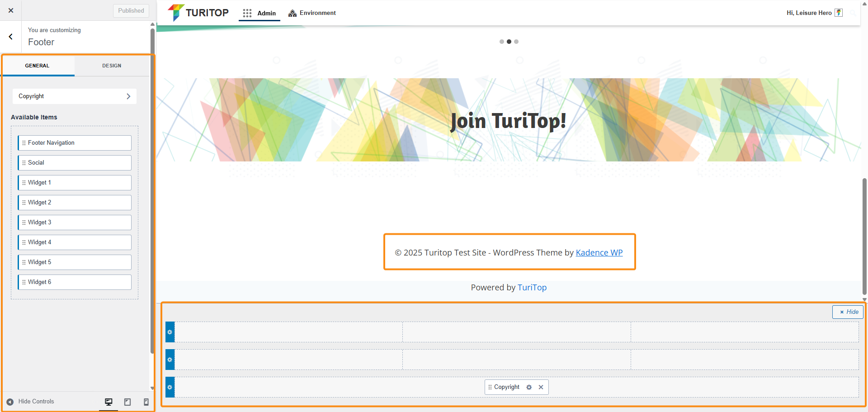Remove Copyright item from the footer row
The height and width of the screenshot is (412, 868).
(x=541, y=387)
